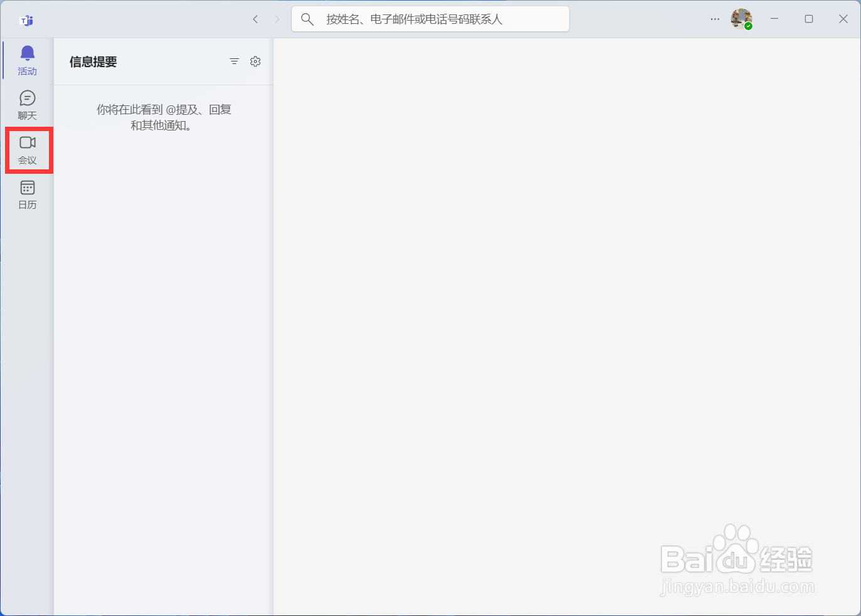This screenshot has width=861, height=616.
Task: Open the 活动 (Activity) panel
Action: pyautogui.click(x=27, y=60)
